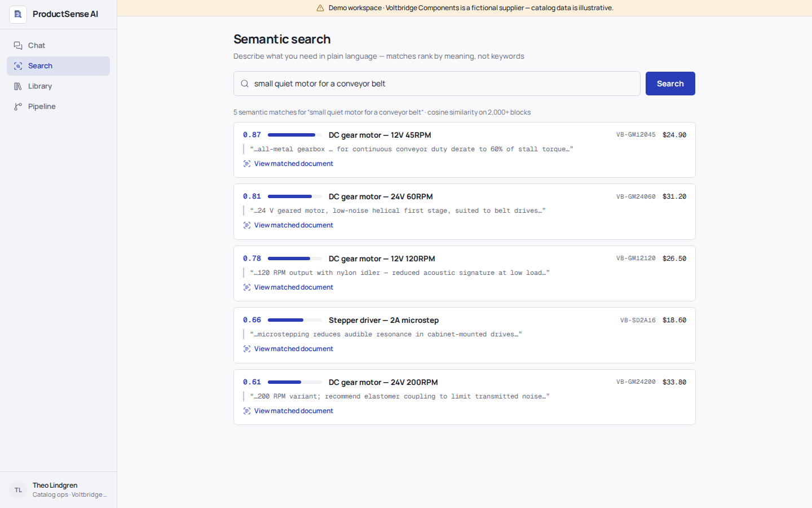Click the magnifier icon in search box
812x508 pixels.
tap(245, 84)
